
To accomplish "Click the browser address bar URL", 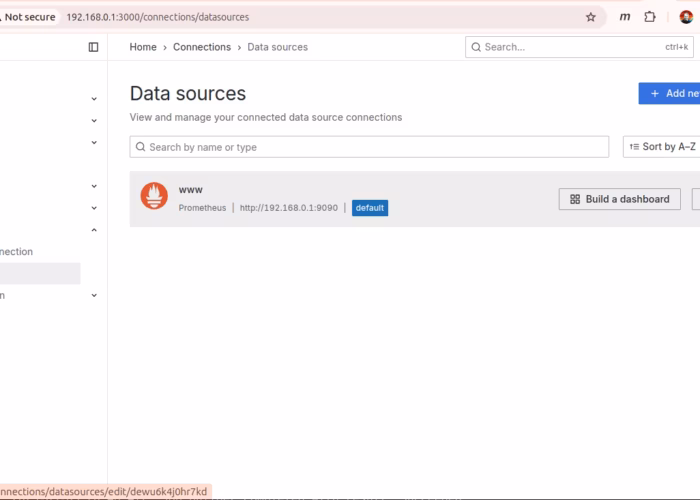I will tap(158, 17).
